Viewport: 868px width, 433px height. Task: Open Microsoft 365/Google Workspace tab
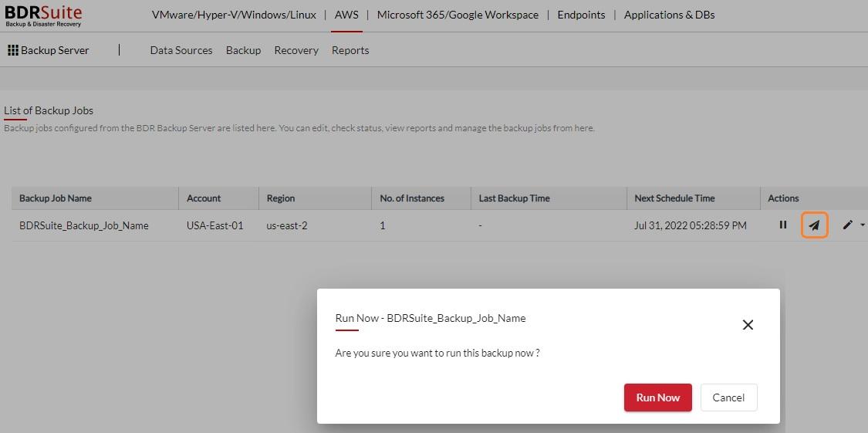click(x=458, y=15)
